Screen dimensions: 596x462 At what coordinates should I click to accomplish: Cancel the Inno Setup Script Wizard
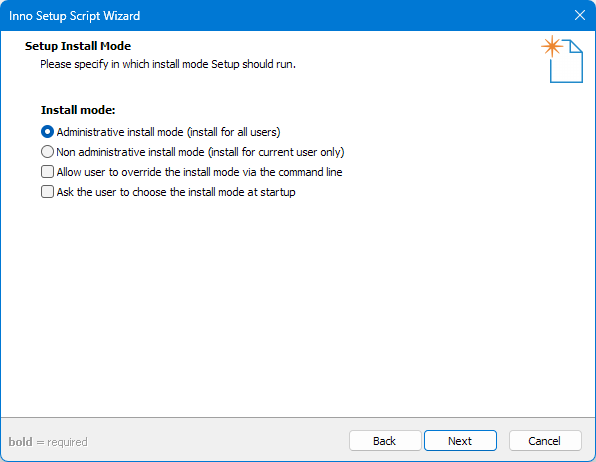click(545, 441)
